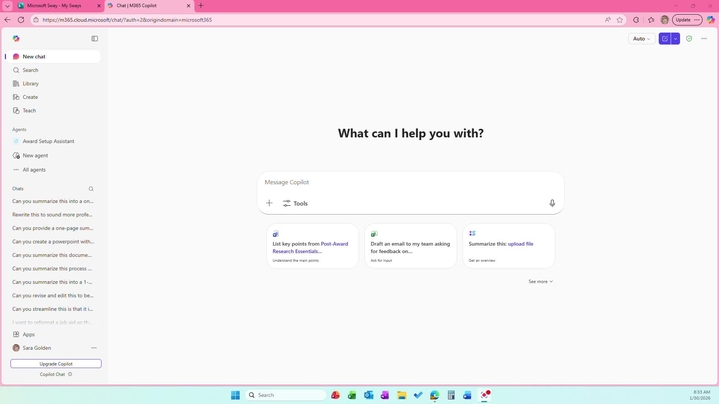Select the Summarize this upload file suggestion card

point(508,247)
